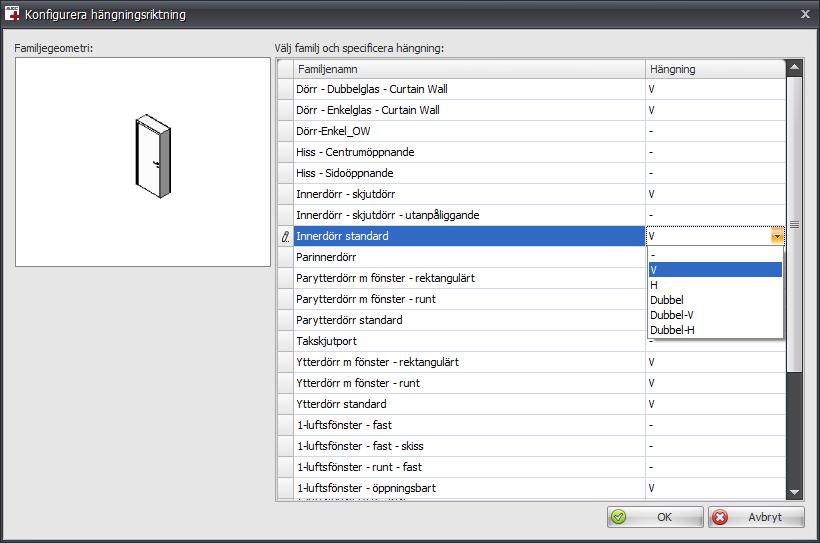Image resolution: width=820 pixels, height=543 pixels.
Task: Select row Takskjutport
Action: pyautogui.click(x=469, y=341)
